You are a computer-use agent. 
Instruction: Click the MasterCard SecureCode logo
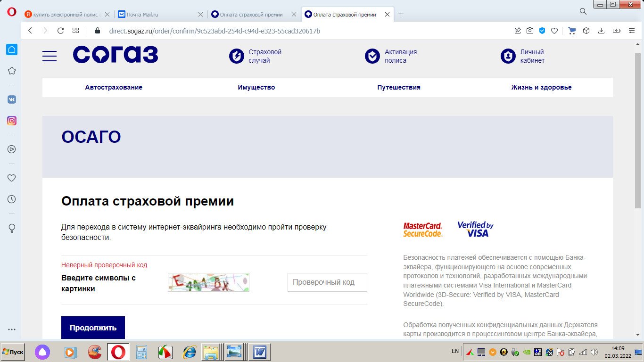click(x=423, y=230)
